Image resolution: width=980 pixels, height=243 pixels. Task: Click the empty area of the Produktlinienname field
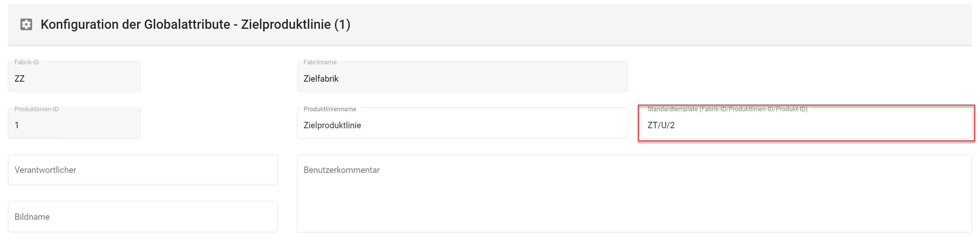click(494, 125)
